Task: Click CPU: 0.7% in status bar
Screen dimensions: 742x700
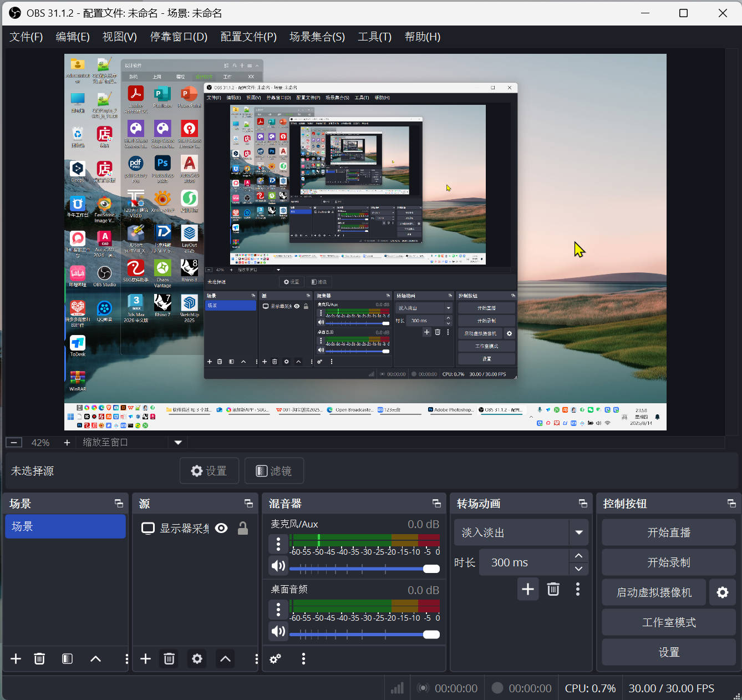Action: point(590,688)
